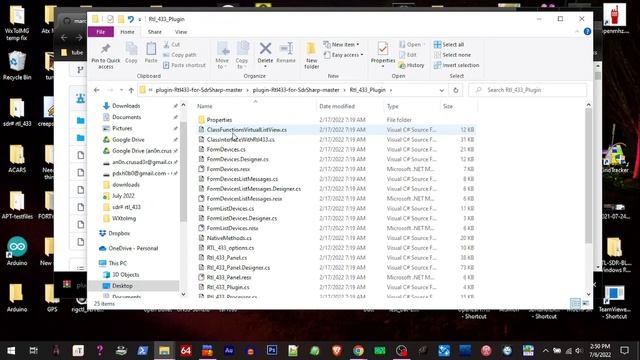
Task: Click the Cut command
Action: click(x=171, y=44)
